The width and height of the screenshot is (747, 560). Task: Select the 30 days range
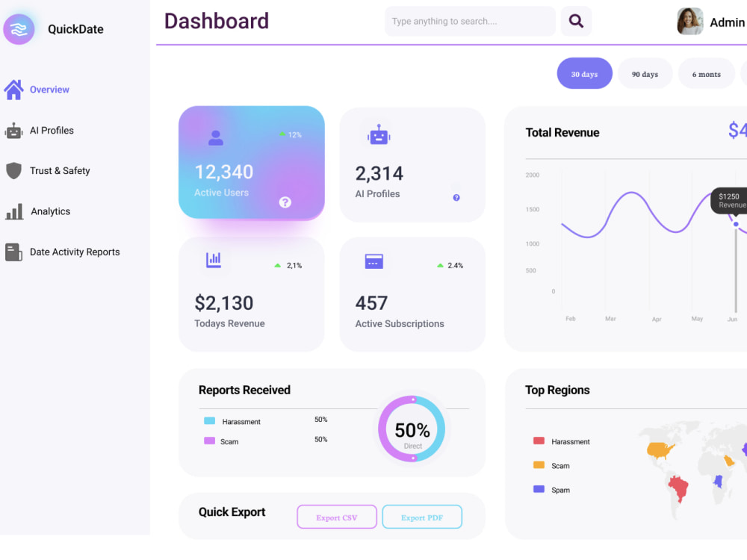585,73
